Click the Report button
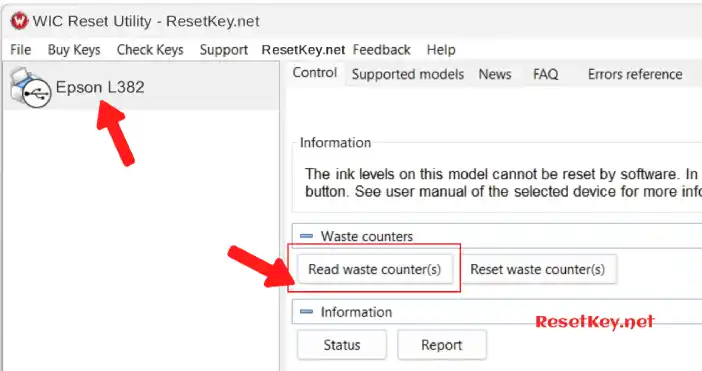This screenshot has width=702, height=371. [441, 345]
